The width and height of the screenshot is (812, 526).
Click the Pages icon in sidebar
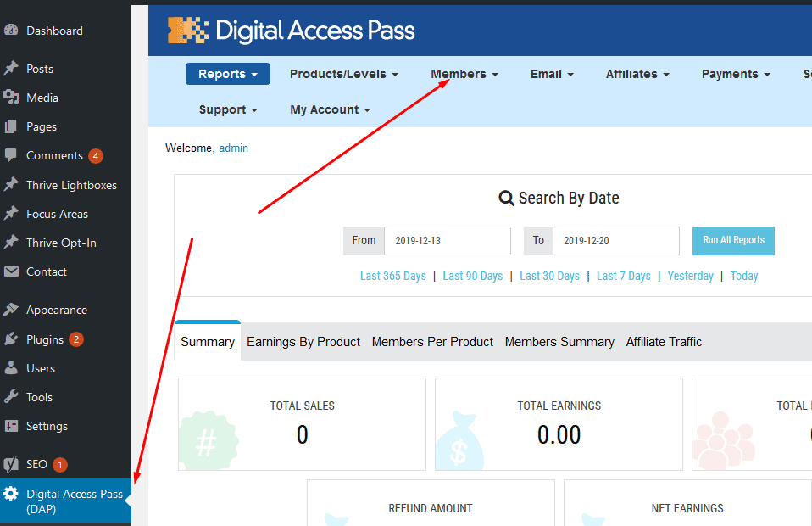point(11,126)
